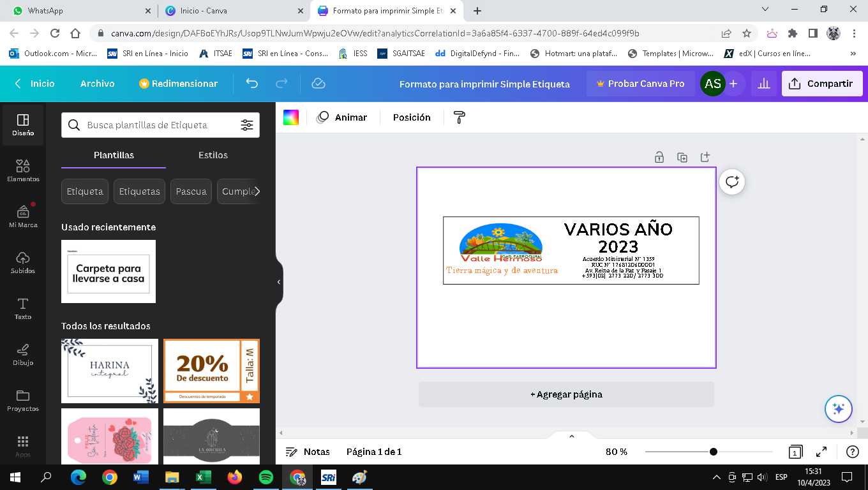Viewport: 868px width, 490px height.
Task: Open the Elementos sidebar panel
Action: coord(23,170)
